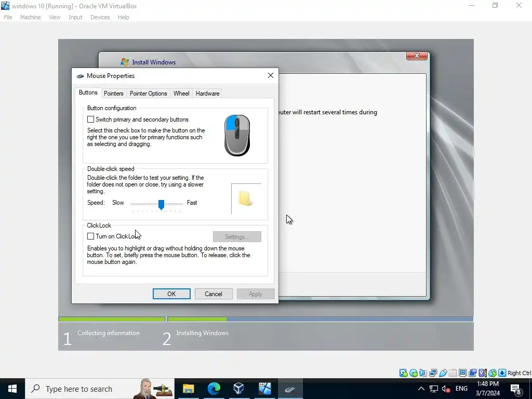
Task: Switch to the Pointers tab
Action: tap(113, 94)
